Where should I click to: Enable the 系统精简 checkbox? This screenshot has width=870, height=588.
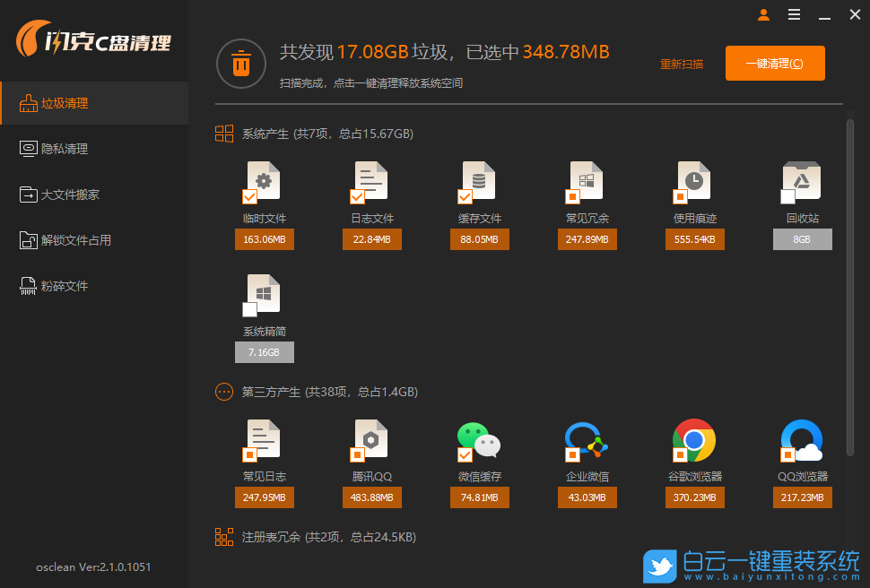click(x=248, y=311)
